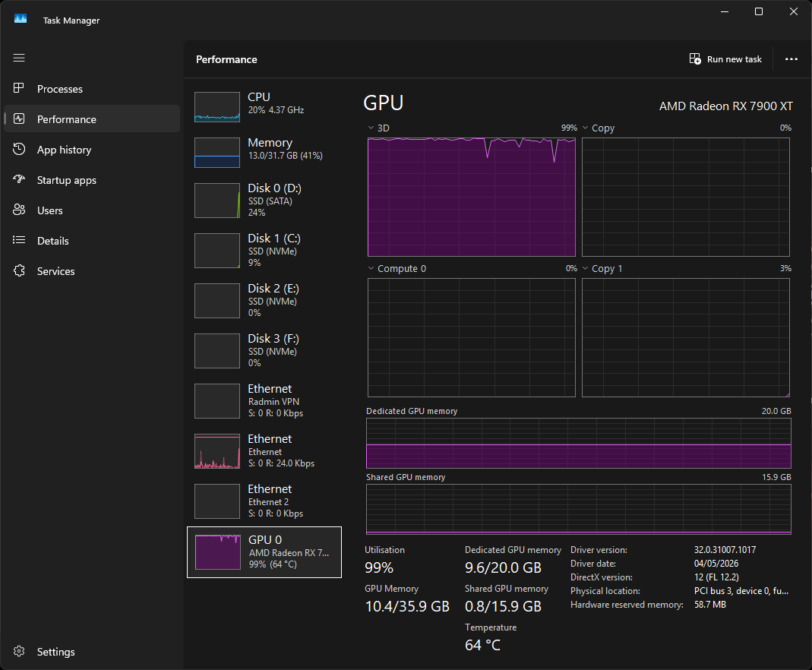This screenshot has height=670, width=812.
Task: Click the '15.9 GB' shared memory maximum label
Action: (776, 477)
